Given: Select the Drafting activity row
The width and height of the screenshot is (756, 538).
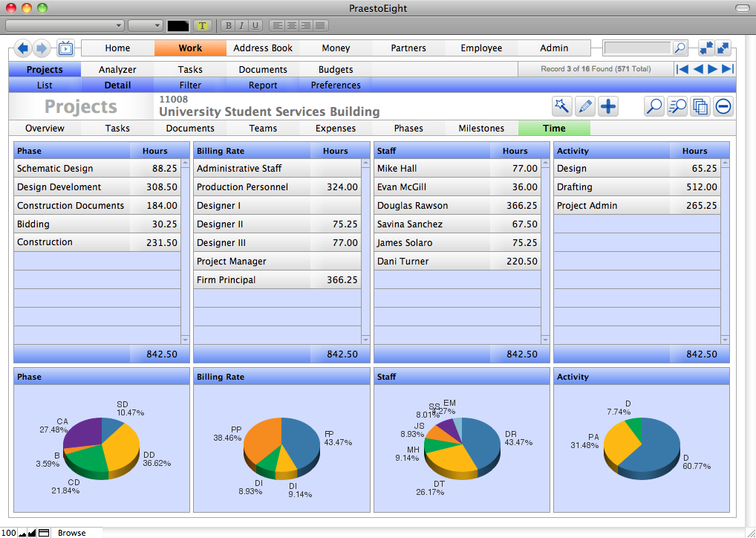Looking at the screenshot, I should pos(637,187).
